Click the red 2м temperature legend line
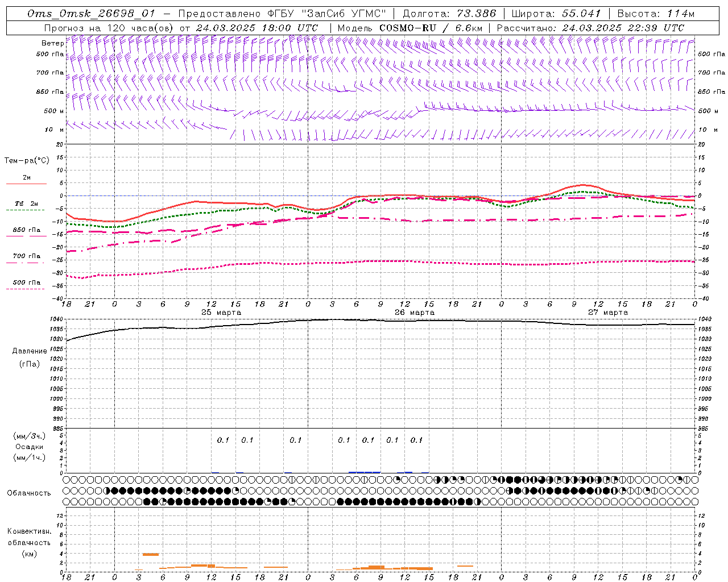 point(26,184)
